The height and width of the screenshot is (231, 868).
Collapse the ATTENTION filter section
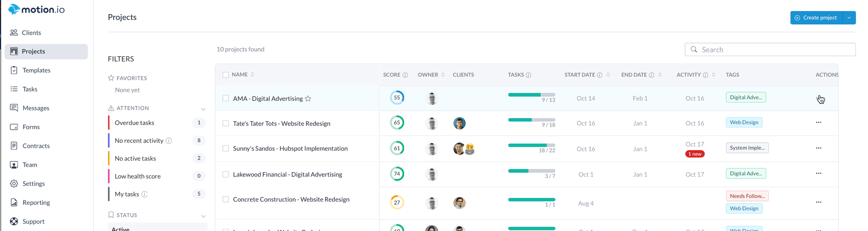203,109
